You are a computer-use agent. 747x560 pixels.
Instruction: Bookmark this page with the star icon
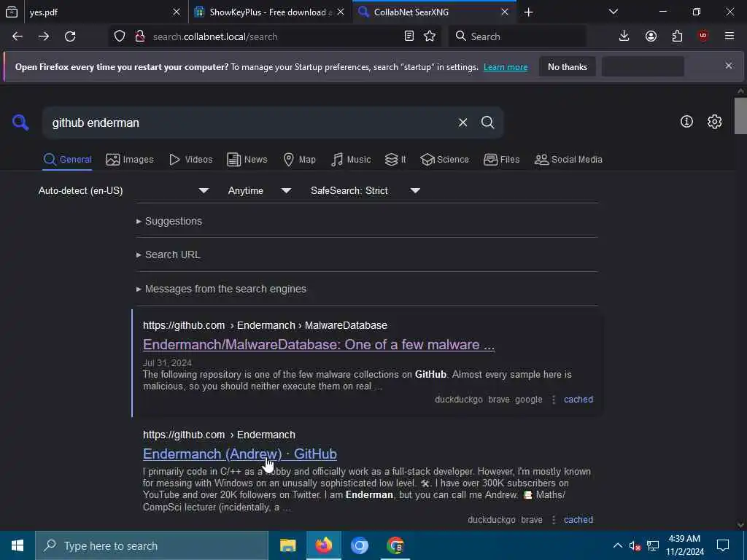pyautogui.click(x=430, y=36)
